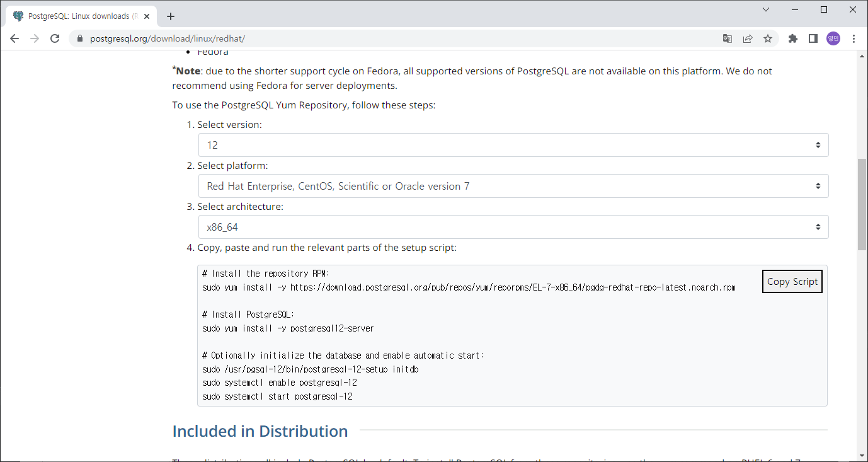Screen dimensions: 868x462
Task: Select the PostgreSQL Linux downloads tab
Action: (x=81, y=16)
